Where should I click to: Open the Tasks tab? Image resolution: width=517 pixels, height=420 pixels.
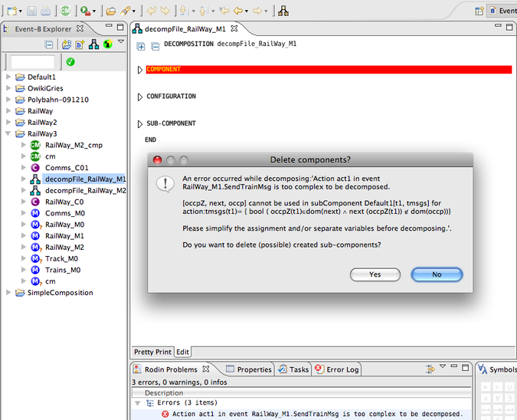coord(293,369)
